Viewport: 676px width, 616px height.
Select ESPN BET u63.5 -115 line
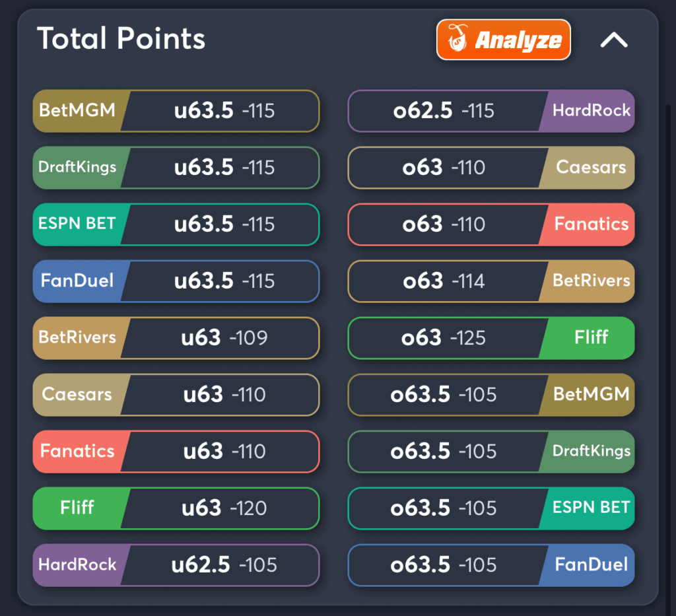176,224
